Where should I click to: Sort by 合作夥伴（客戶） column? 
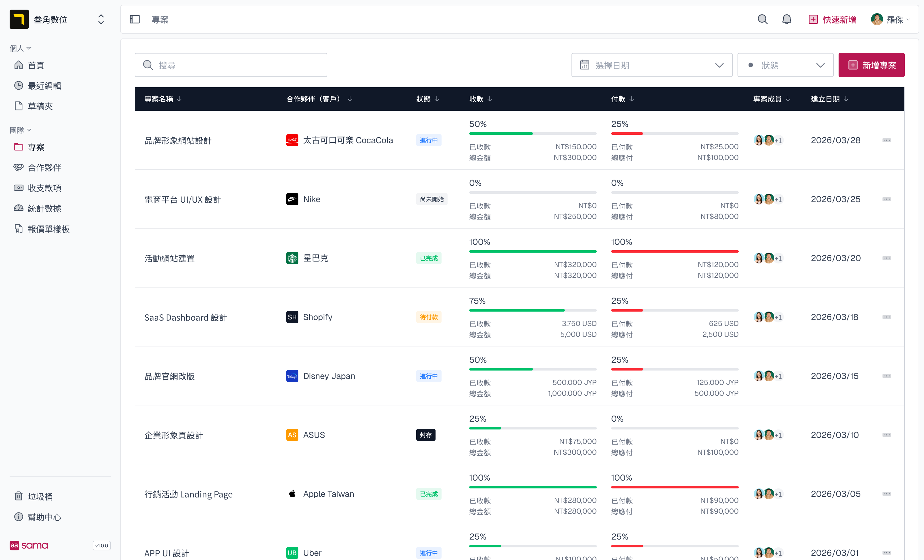319,99
